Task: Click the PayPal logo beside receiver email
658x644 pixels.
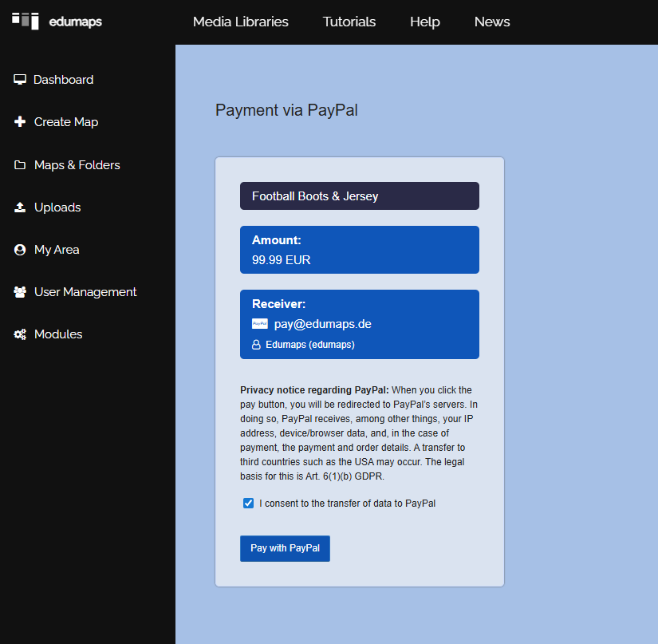Action: [260, 324]
